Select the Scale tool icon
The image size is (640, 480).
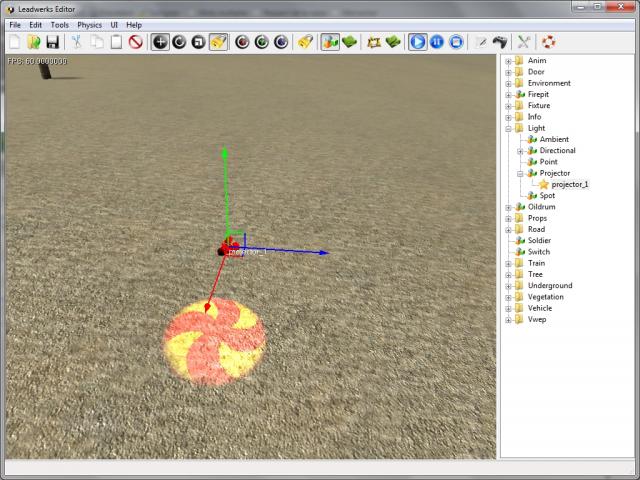click(x=198, y=42)
